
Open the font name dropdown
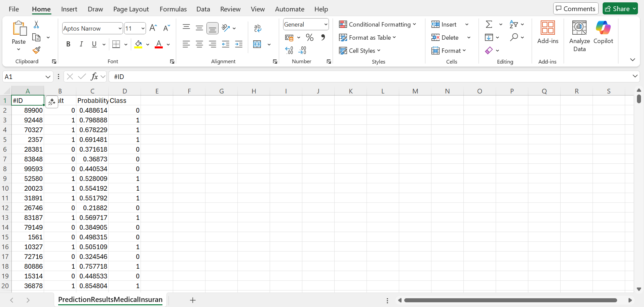point(120,29)
